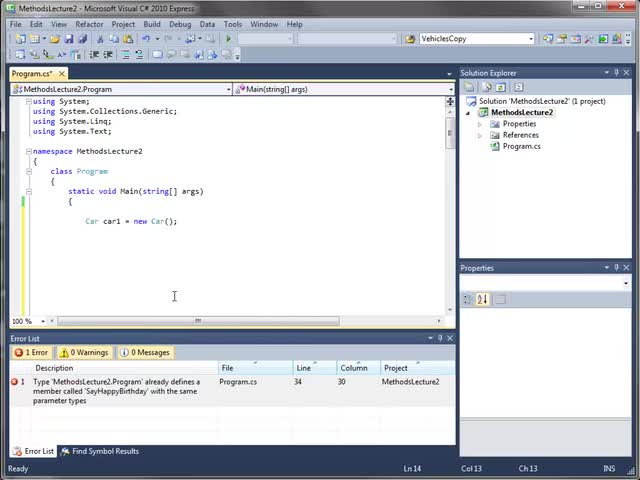Toggle the 1 Error filter button

[31, 352]
